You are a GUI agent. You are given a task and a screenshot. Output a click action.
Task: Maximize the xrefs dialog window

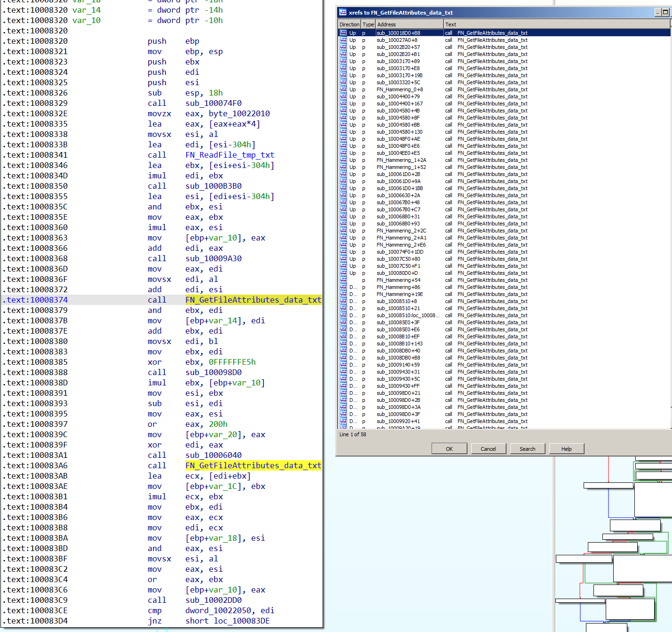click(665, 12)
